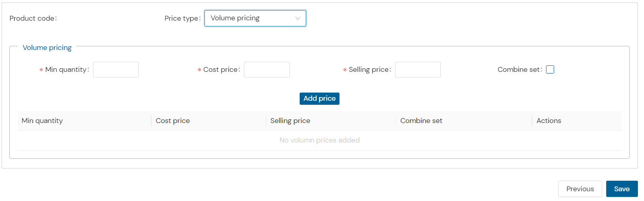
Task: Go back with the Previous button
Action: pos(580,189)
